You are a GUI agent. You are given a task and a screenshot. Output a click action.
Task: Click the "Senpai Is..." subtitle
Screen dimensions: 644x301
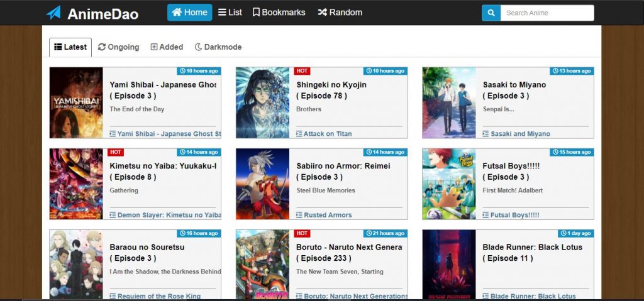498,109
